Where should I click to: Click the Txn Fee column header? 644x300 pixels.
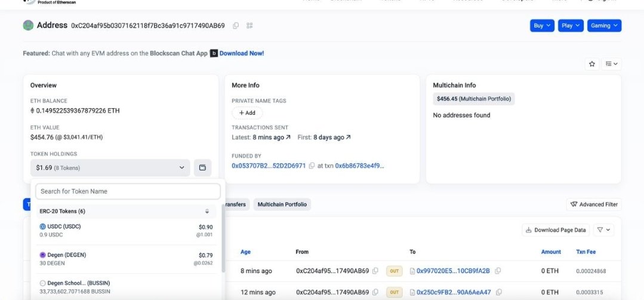586,252
